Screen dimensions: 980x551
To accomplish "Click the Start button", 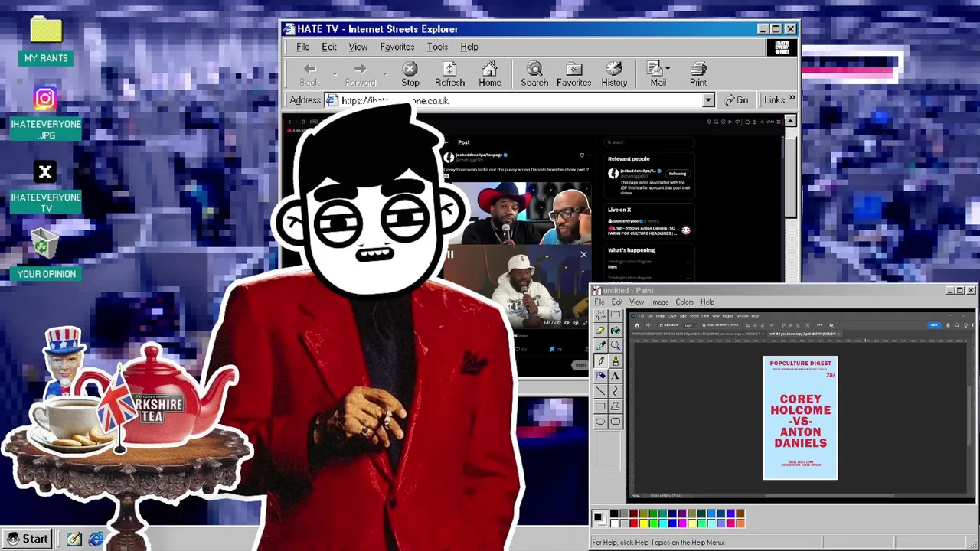I will tap(28, 539).
